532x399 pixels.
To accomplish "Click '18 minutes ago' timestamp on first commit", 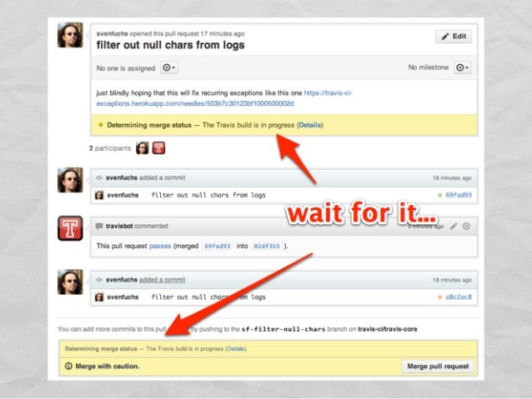I will [452, 178].
